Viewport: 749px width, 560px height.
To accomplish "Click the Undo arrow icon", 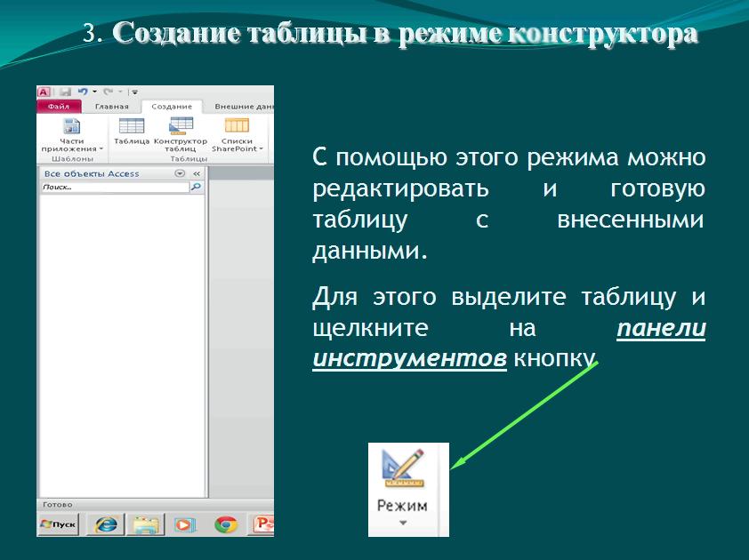I will pyautogui.click(x=83, y=92).
